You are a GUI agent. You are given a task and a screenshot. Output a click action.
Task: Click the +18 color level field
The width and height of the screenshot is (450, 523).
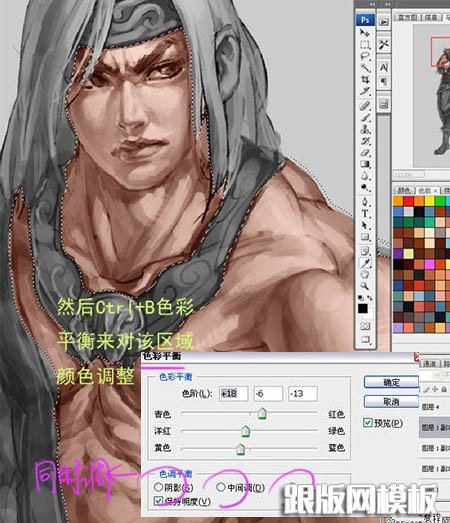point(234,394)
